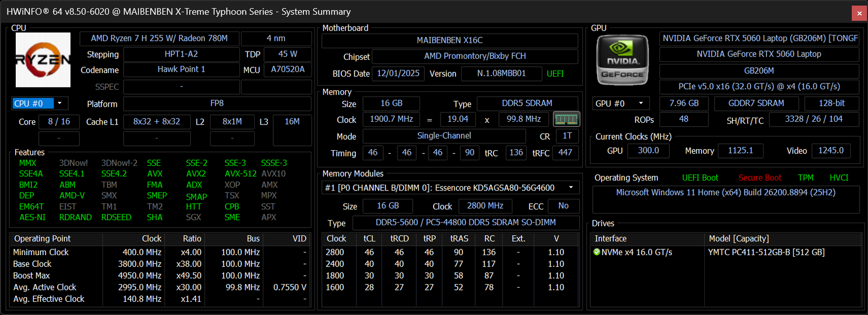Viewport: 868px width, 315px height.
Task: Open the CPU #0 selector dropdown
Action: pyautogui.click(x=40, y=103)
